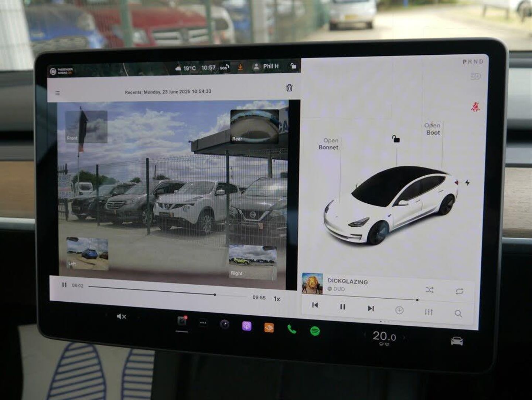Tap the lock icon in the status bar
Image resolution: width=532 pixels, height=400 pixels.
tap(293, 66)
